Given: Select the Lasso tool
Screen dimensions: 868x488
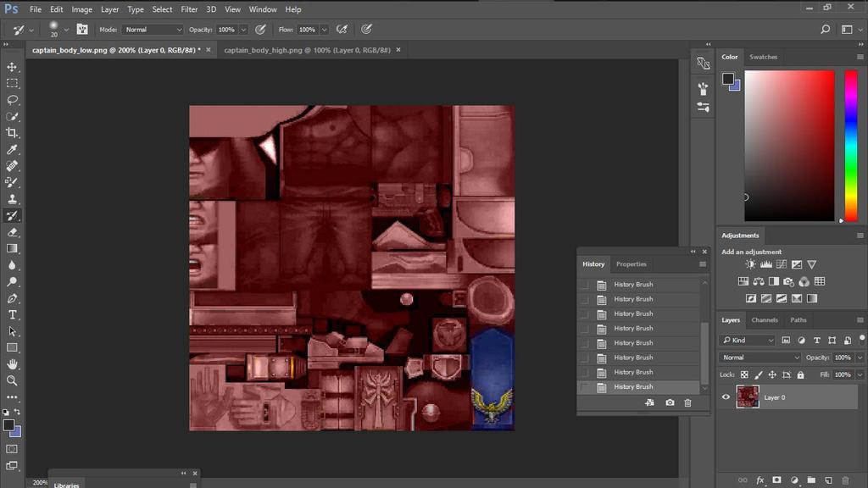Looking at the screenshot, I should click(12, 100).
